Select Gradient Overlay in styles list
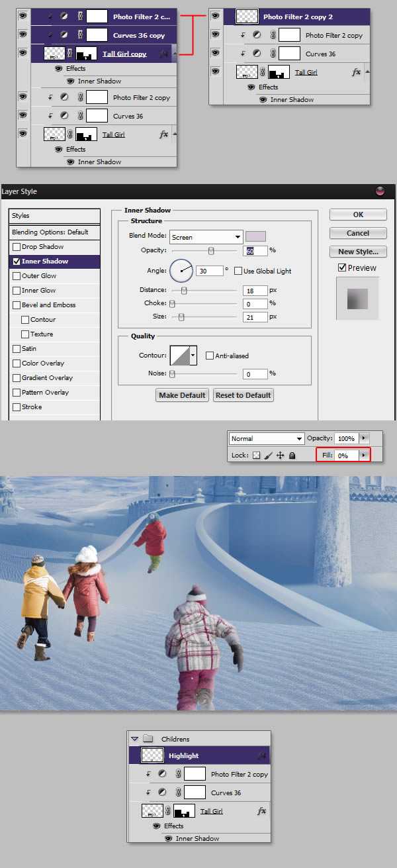The image size is (397, 868). (55, 378)
